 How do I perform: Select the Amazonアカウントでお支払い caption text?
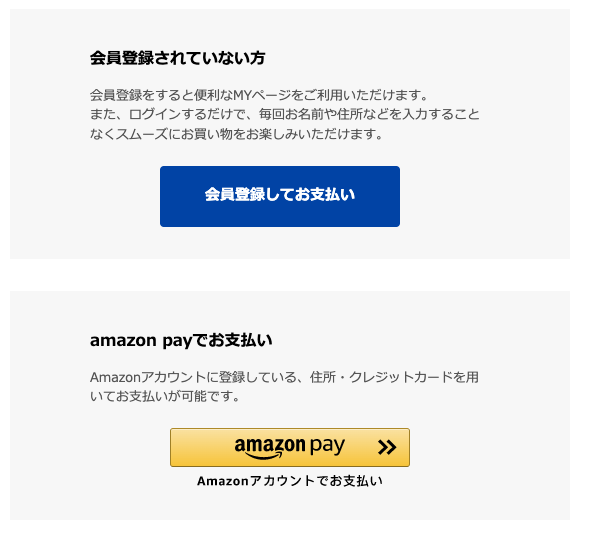pos(290,481)
